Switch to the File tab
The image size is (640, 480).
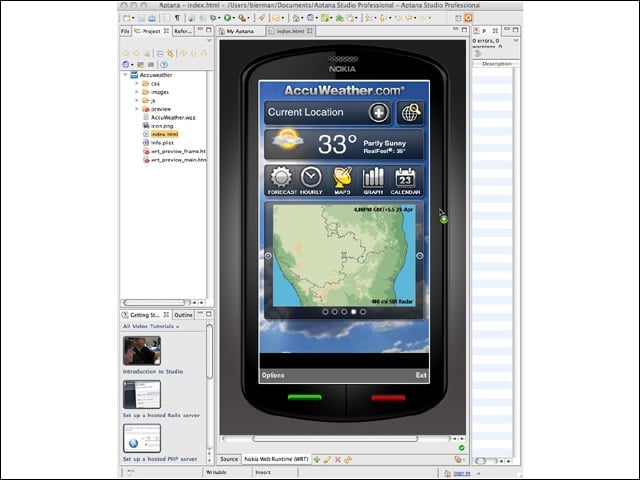point(125,31)
